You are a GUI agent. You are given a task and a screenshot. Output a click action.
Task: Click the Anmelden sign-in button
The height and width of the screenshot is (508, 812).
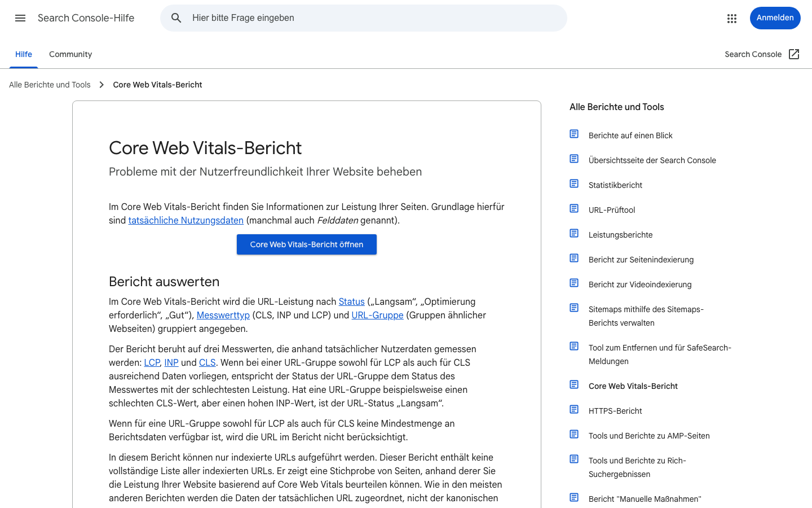coord(775,18)
